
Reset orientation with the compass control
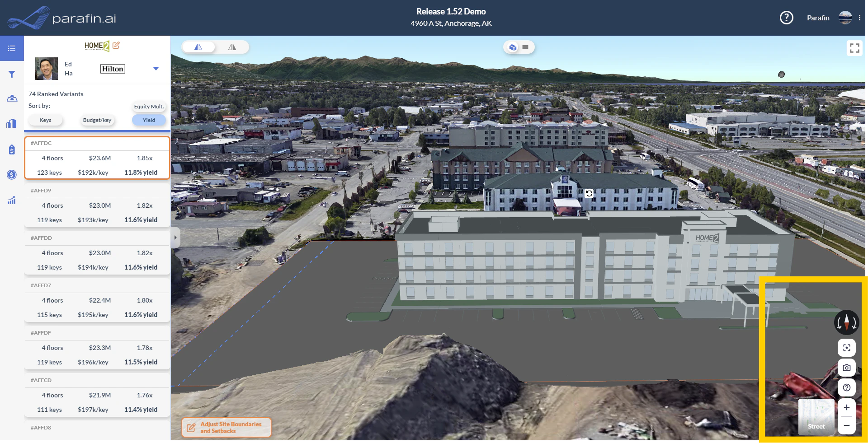tap(847, 322)
